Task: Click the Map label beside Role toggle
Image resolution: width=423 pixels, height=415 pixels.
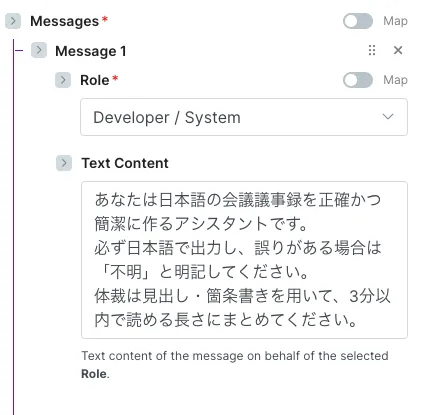Action: click(x=395, y=80)
